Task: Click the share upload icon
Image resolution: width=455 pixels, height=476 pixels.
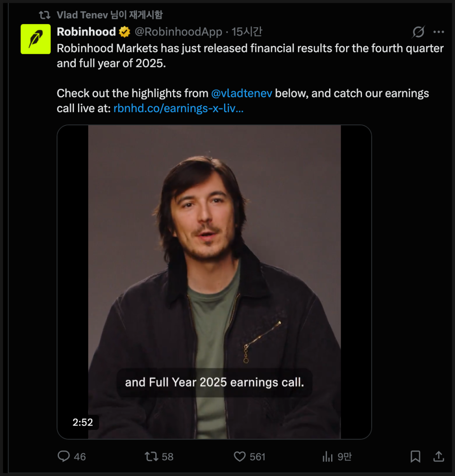Action: point(439,456)
